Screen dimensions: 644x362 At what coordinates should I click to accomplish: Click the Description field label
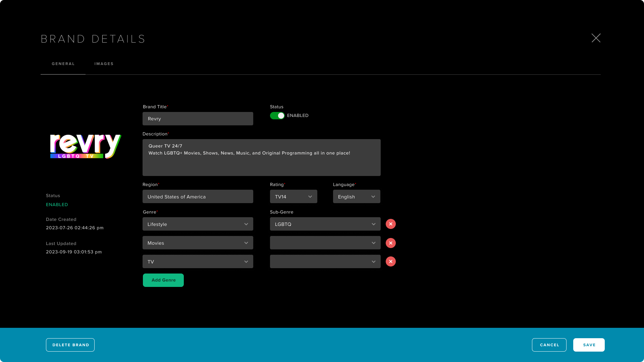[x=155, y=134]
